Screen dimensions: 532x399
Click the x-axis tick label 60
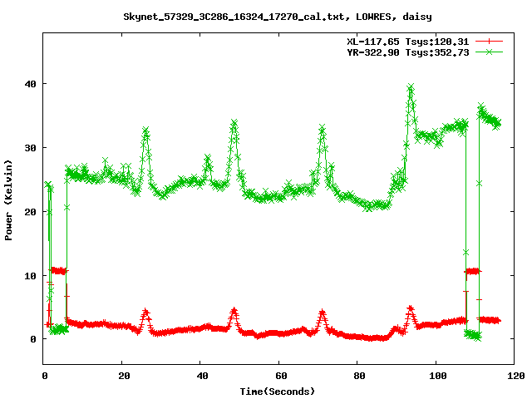tap(281, 376)
